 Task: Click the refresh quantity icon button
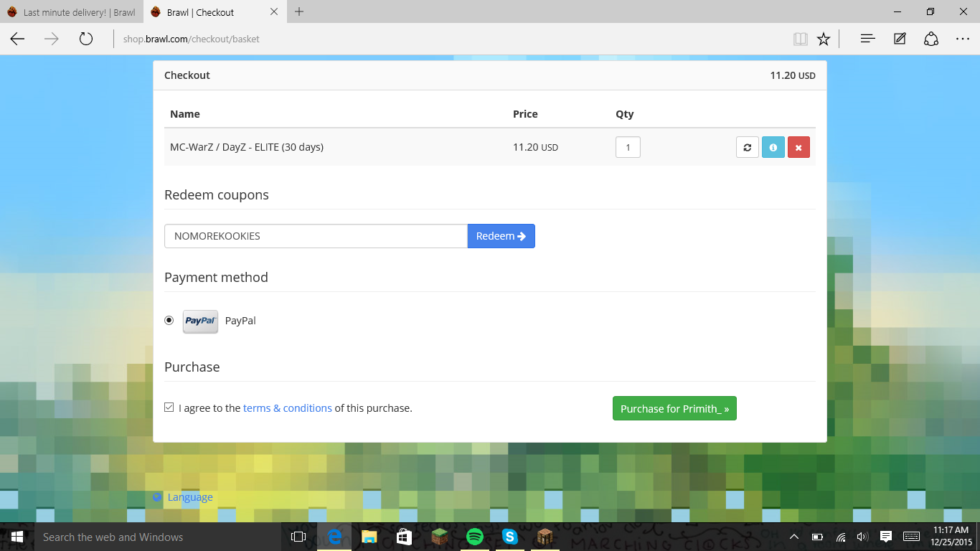click(x=747, y=147)
